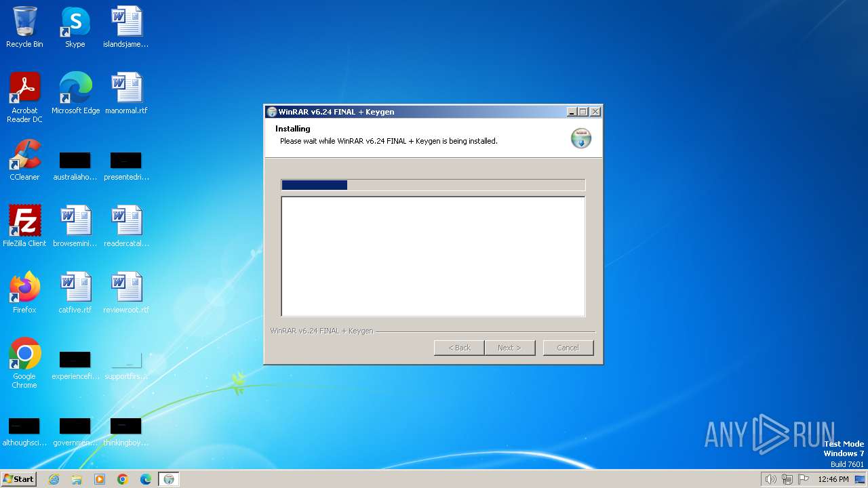Open the volume control in system tray
The image size is (868, 488).
tap(770, 479)
